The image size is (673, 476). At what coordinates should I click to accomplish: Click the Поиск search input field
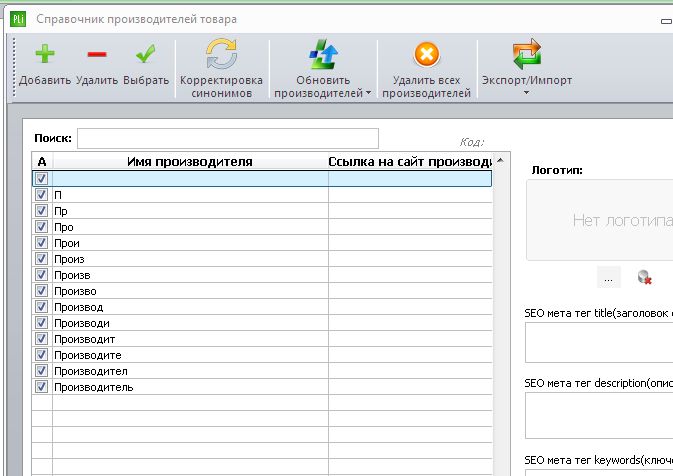pos(228,139)
